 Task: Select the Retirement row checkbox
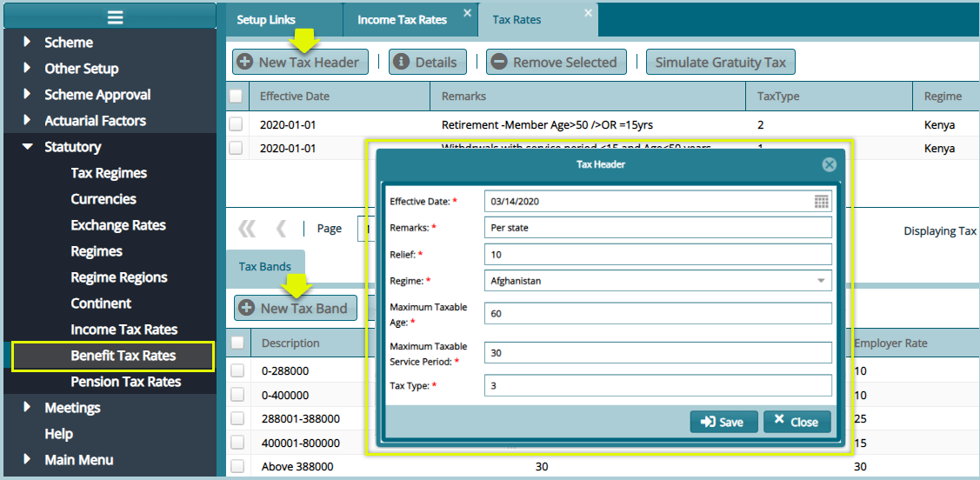236,124
